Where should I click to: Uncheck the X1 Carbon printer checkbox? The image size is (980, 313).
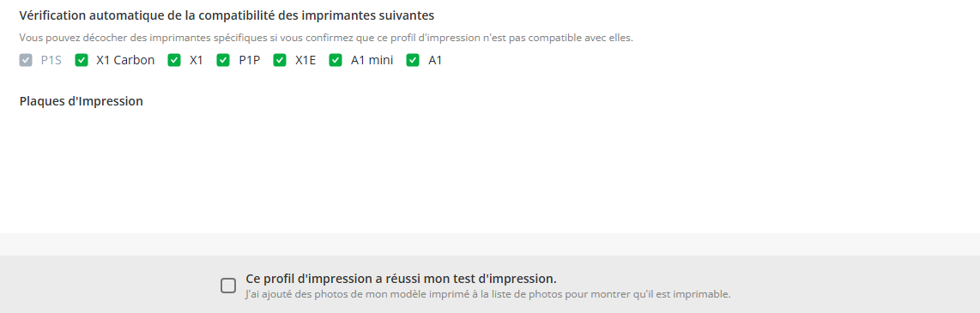pos(82,61)
